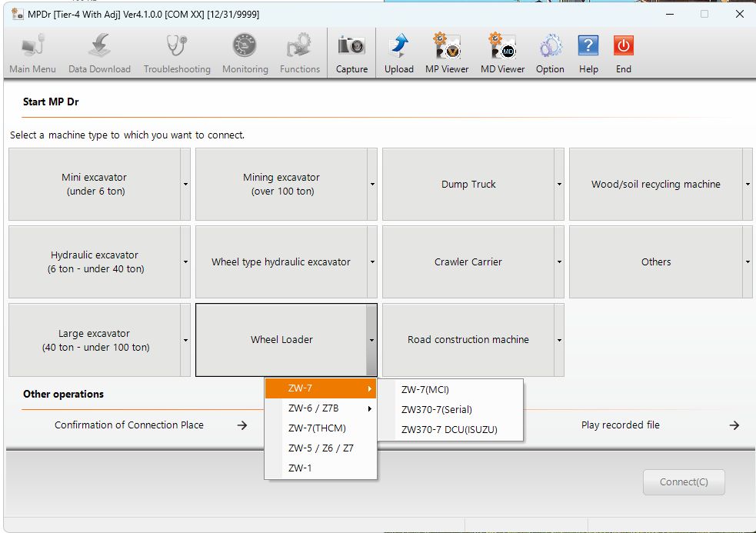Expand the ZW-6 / Z7B submenu
The image size is (756, 533).
321,408
